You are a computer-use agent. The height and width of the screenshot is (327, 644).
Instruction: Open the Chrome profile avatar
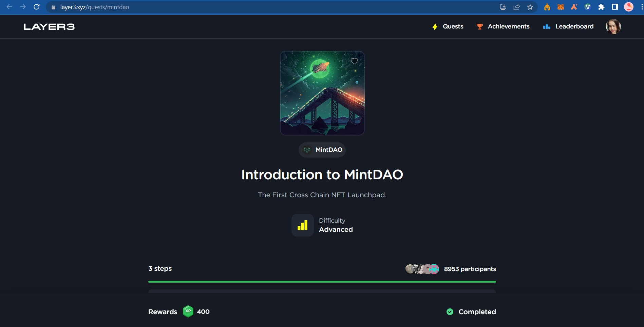pyautogui.click(x=629, y=7)
